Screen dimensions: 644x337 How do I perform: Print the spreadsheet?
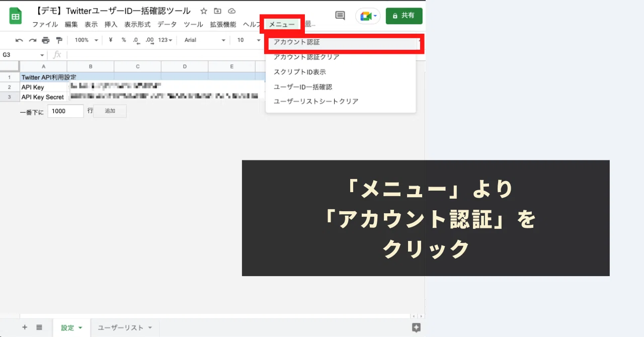click(46, 40)
